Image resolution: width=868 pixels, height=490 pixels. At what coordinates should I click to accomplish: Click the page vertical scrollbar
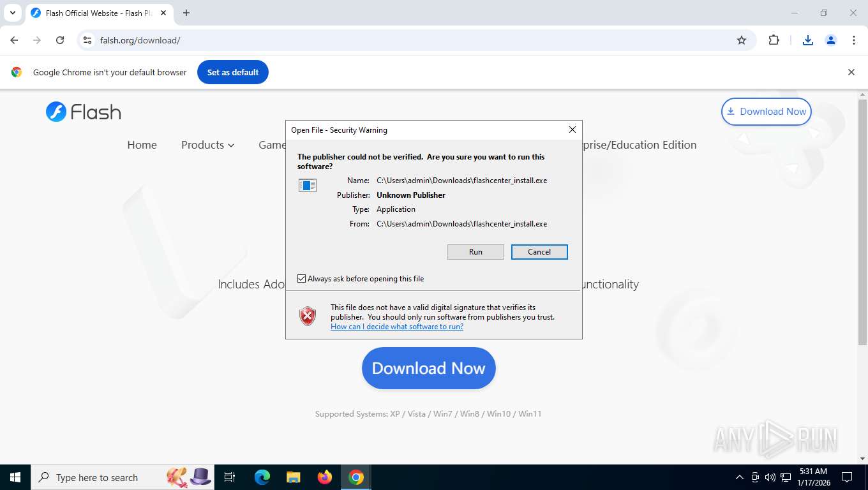pos(862,223)
